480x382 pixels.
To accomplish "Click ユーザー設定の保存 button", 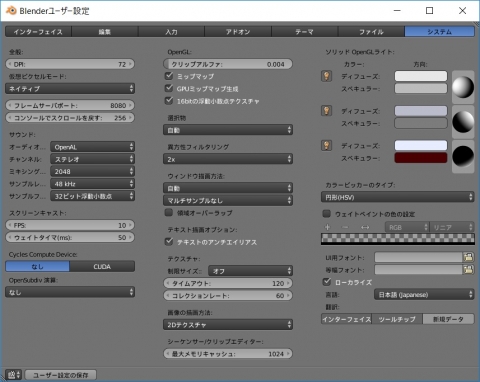I will 61,375.
